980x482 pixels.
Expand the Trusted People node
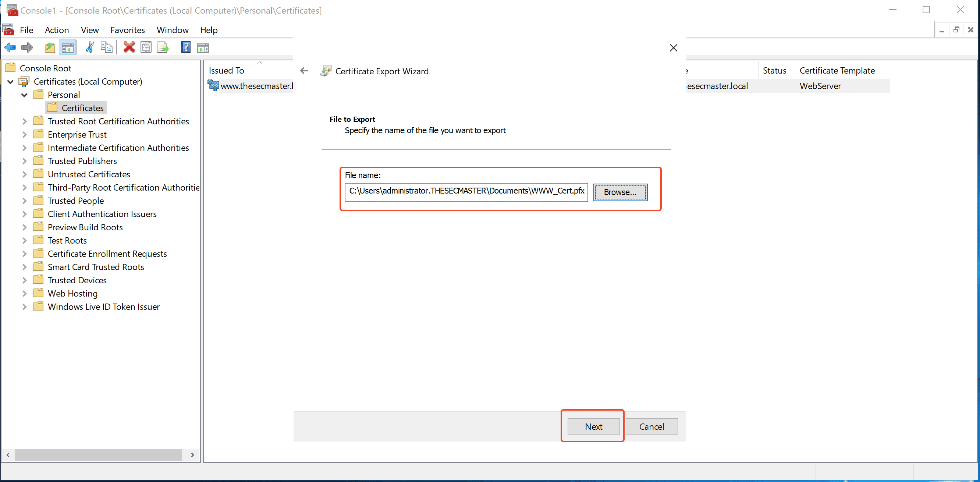(24, 201)
